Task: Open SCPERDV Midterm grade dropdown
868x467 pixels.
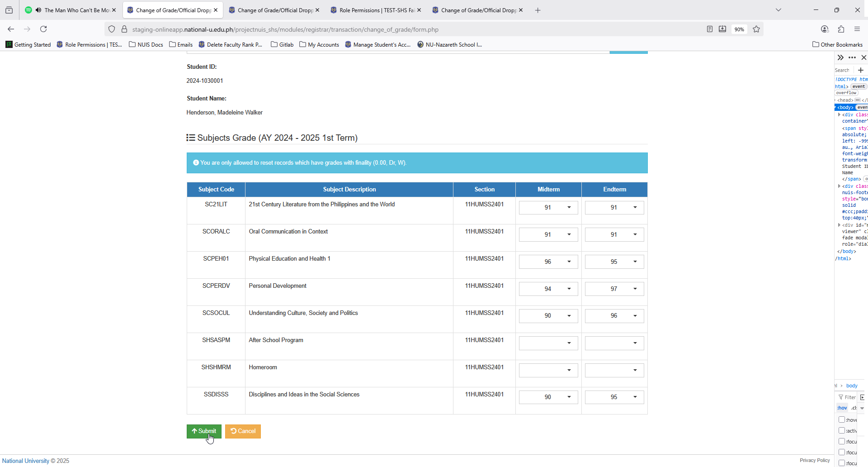Action: (548, 289)
